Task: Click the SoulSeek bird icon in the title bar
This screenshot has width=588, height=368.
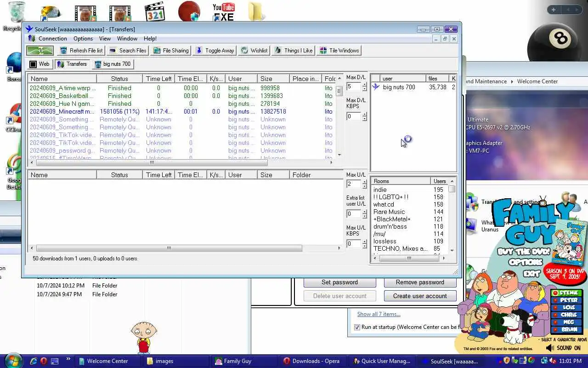Action: (29, 29)
